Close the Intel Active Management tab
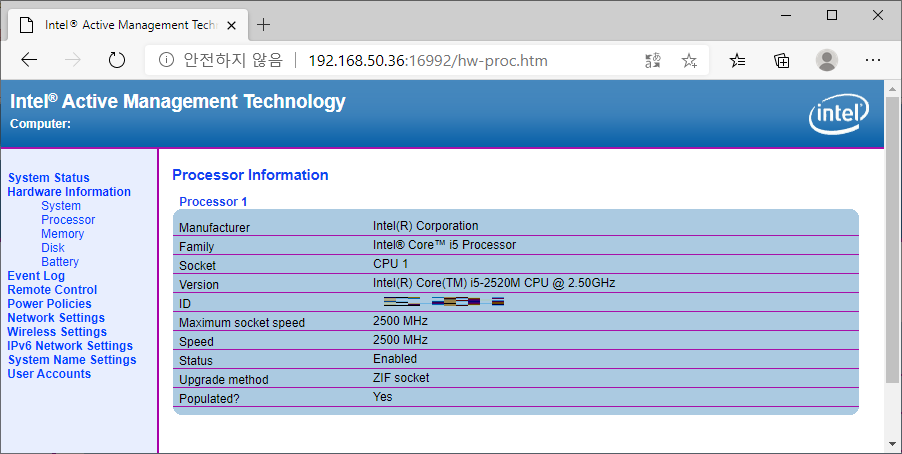902x454 pixels. 231,25
